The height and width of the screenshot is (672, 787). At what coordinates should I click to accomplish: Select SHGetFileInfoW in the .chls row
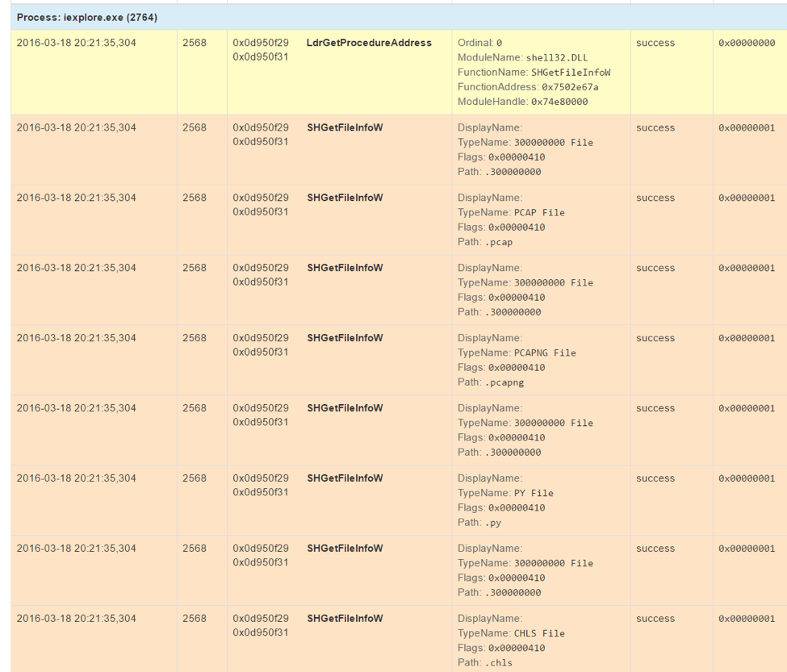(345, 618)
